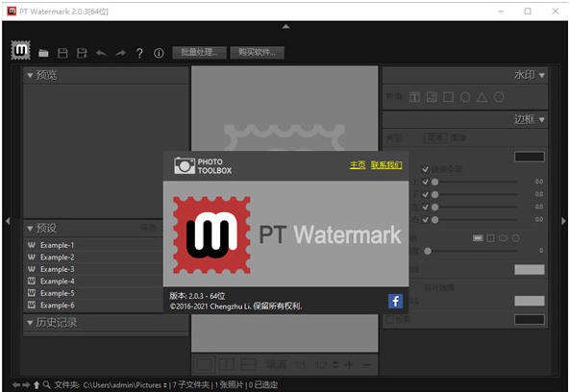Enable the shadow checkbox at panel bottom

[389, 320]
